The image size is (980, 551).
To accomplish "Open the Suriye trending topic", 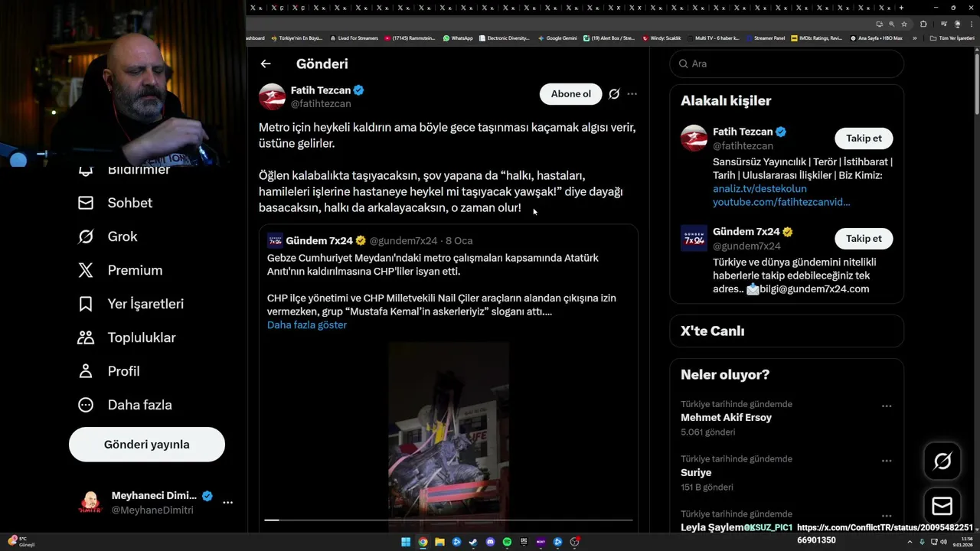I will coord(696,473).
